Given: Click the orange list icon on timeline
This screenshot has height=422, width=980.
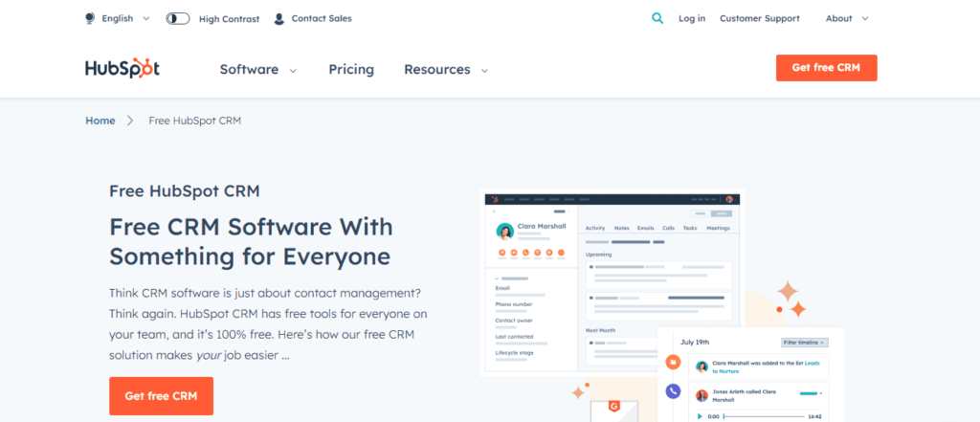Looking at the screenshot, I should [x=673, y=362].
